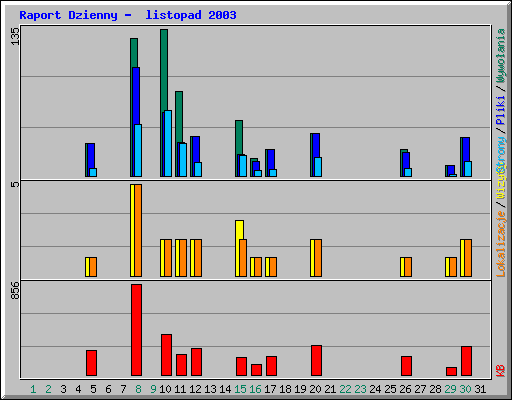Click the small red KB bar for day 29
This screenshot has width=512, height=400.
point(451,371)
